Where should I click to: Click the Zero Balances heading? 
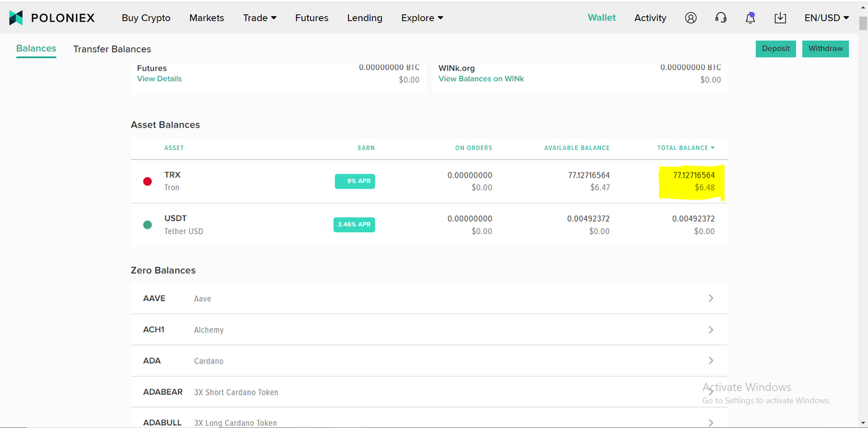pyautogui.click(x=163, y=270)
